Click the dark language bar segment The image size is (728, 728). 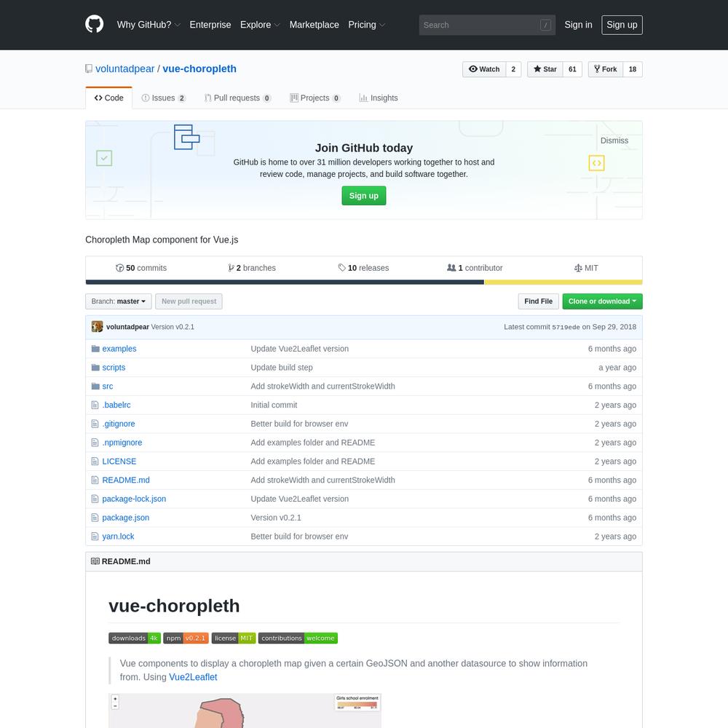(x=285, y=282)
